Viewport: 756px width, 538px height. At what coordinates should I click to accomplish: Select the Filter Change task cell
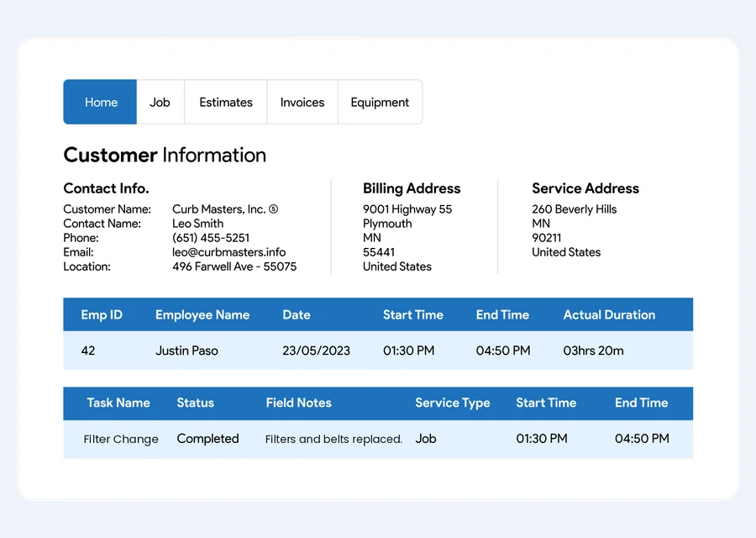[121, 439]
